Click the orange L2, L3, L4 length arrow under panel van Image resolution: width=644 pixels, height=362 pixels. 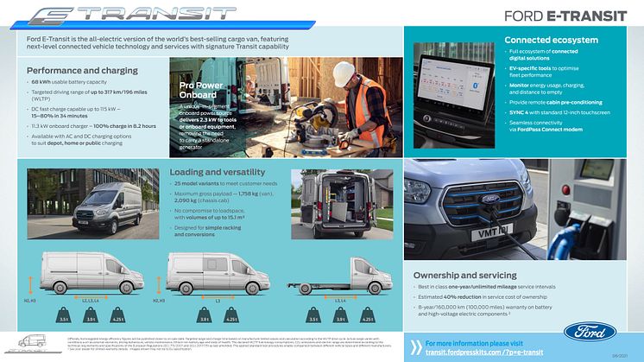[x=91, y=296]
